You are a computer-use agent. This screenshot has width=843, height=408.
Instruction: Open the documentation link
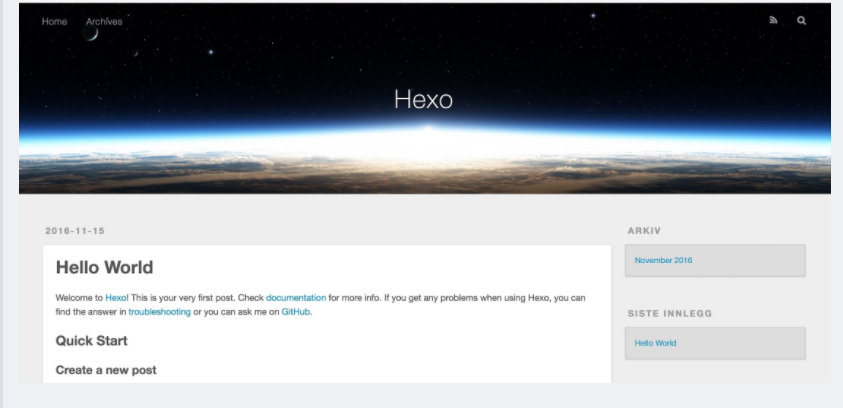(x=296, y=298)
